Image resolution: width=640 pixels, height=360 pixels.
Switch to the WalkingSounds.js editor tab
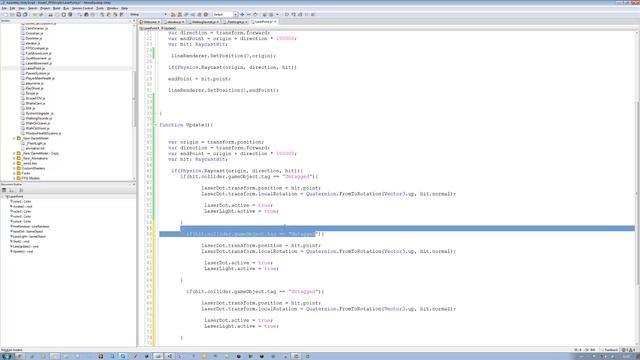204,22
